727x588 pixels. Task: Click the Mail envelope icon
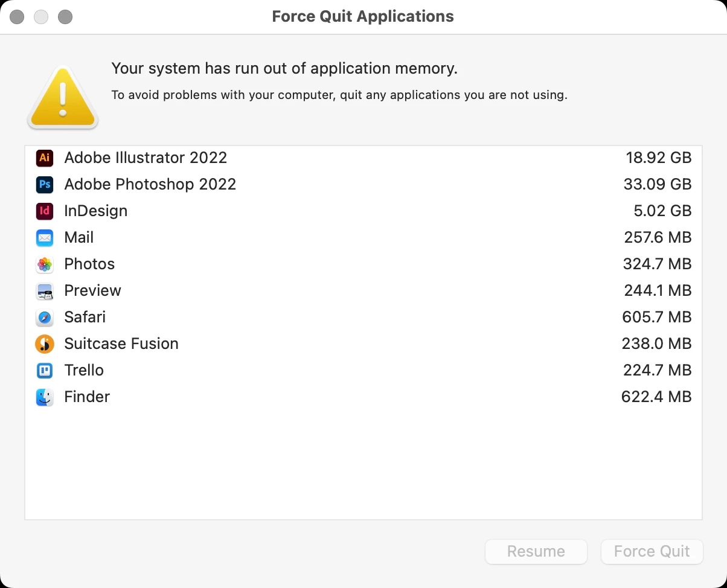click(45, 237)
